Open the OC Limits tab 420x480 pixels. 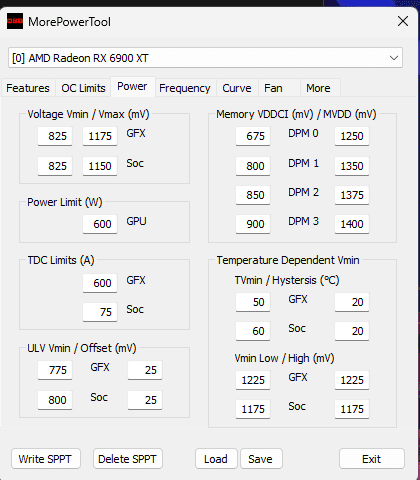[83, 88]
